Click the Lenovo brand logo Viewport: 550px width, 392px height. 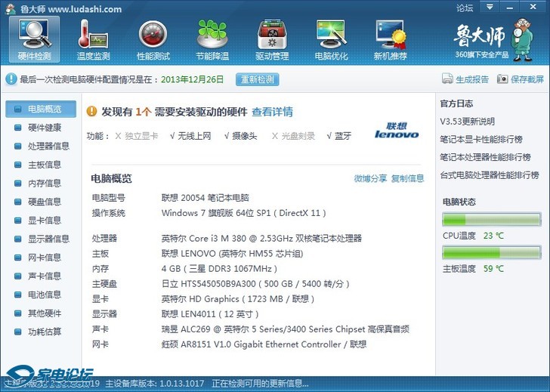coord(397,131)
